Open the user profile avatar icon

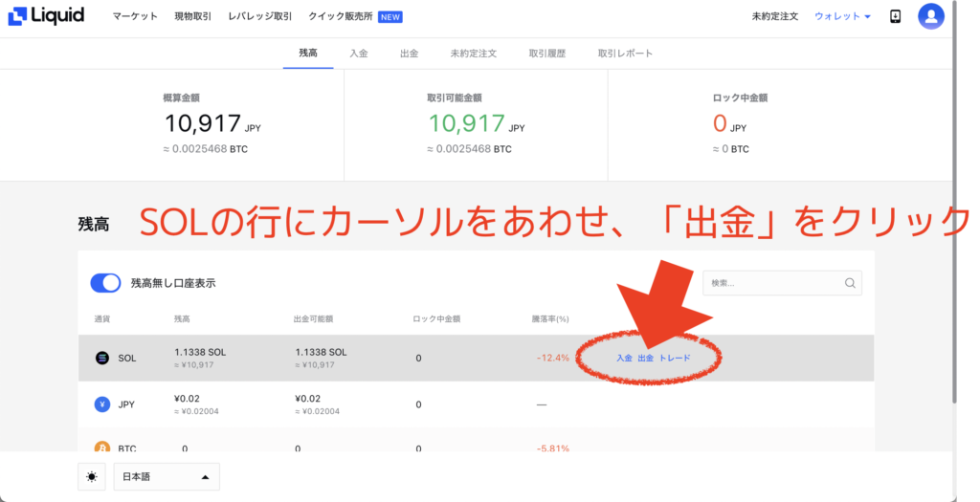tap(930, 16)
